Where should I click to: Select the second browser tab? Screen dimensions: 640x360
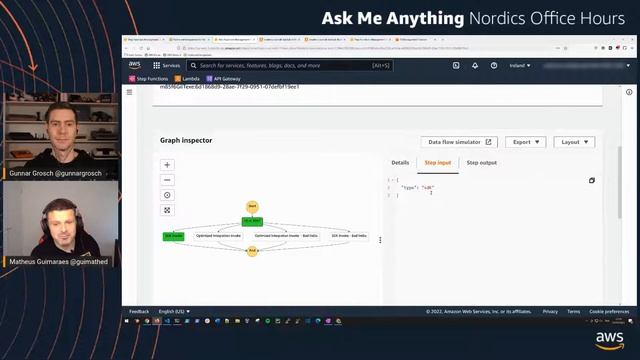[x=190, y=40]
